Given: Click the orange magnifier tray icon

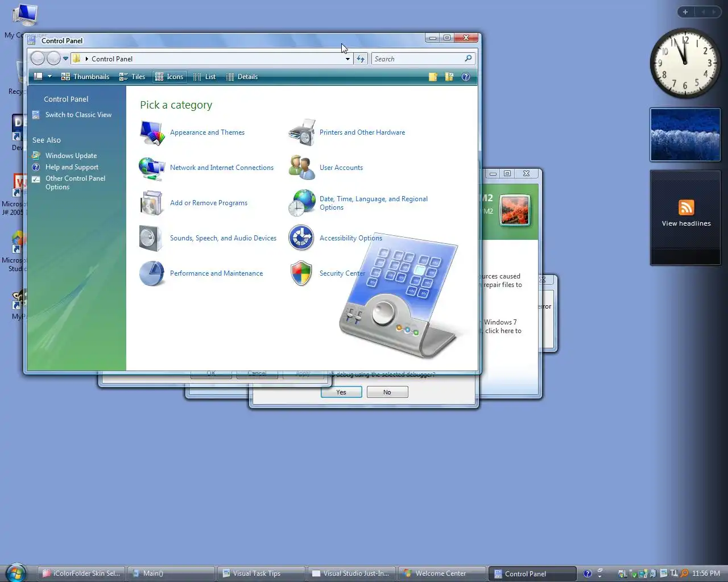Looking at the screenshot, I should point(684,573).
